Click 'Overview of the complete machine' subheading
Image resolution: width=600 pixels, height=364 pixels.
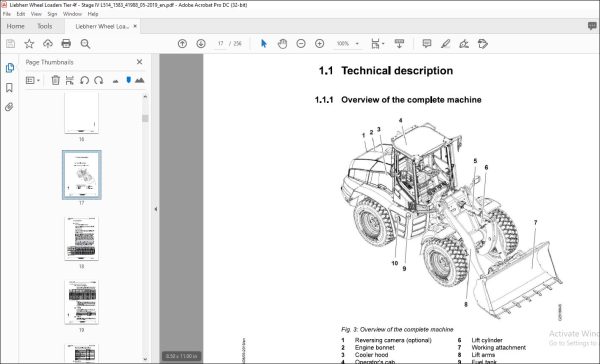pyautogui.click(x=411, y=100)
